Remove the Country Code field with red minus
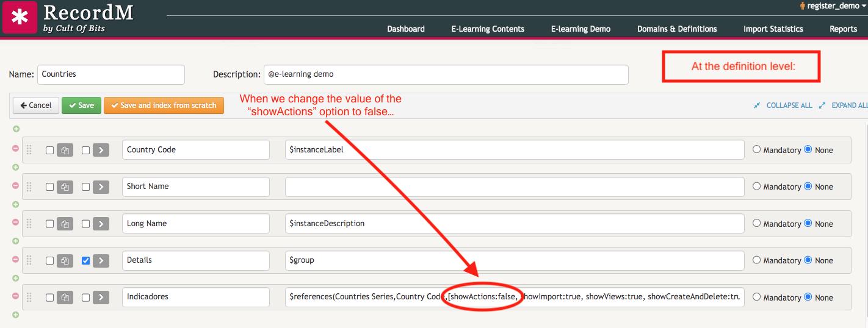 coord(16,148)
